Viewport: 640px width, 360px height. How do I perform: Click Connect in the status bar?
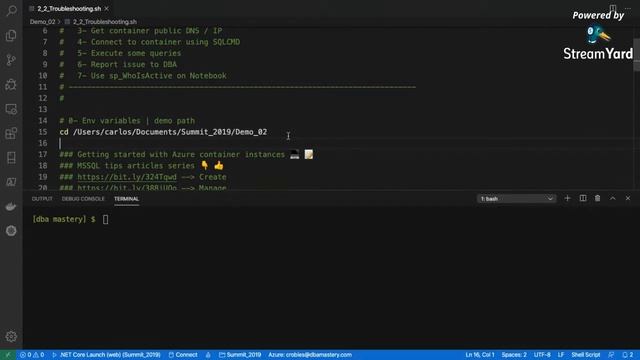pos(183,355)
